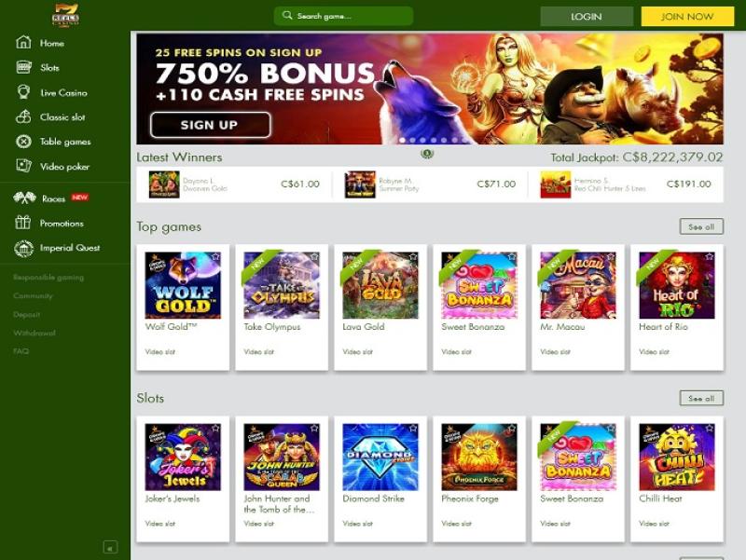The width and height of the screenshot is (746, 560).
Task: Click the LOGIN button
Action: (587, 17)
